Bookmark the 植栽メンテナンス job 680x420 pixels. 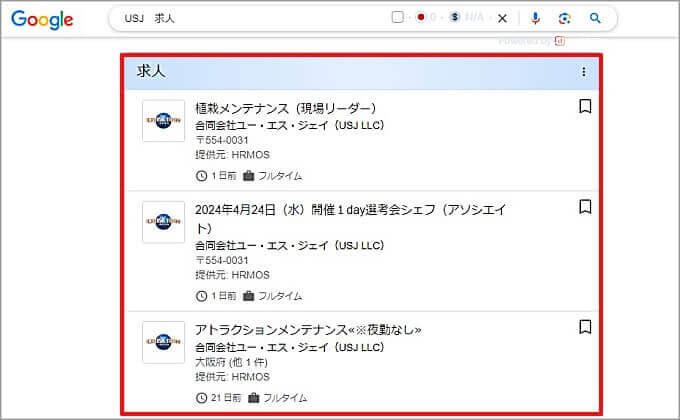[585, 106]
